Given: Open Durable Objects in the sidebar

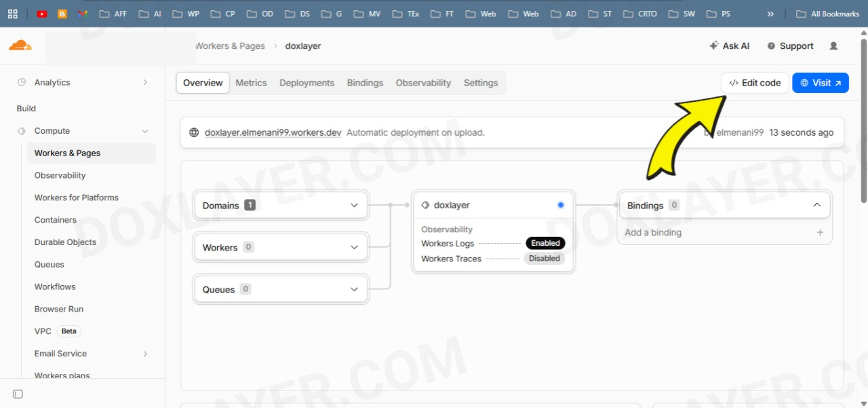Looking at the screenshot, I should [65, 242].
